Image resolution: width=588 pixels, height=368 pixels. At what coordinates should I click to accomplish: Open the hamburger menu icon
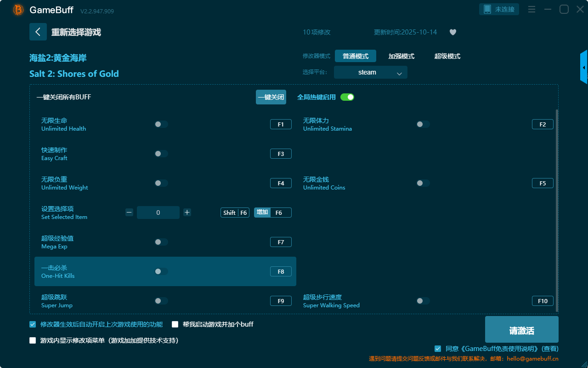click(531, 10)
